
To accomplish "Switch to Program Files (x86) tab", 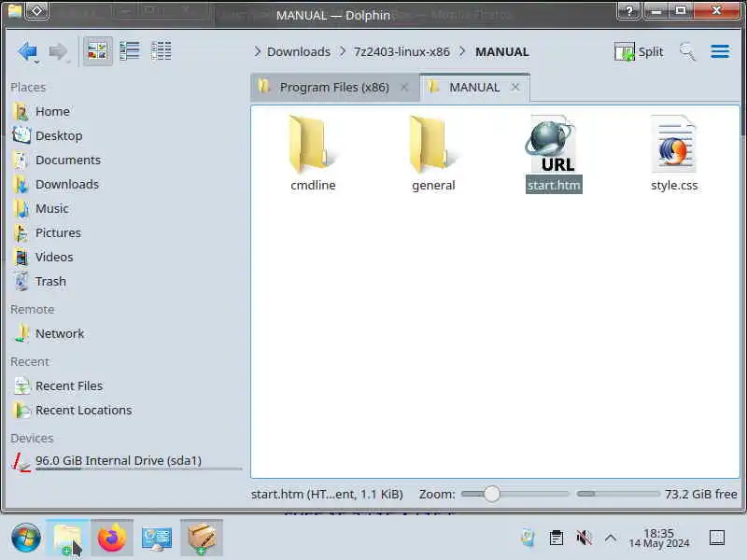I will pos(334,87).
